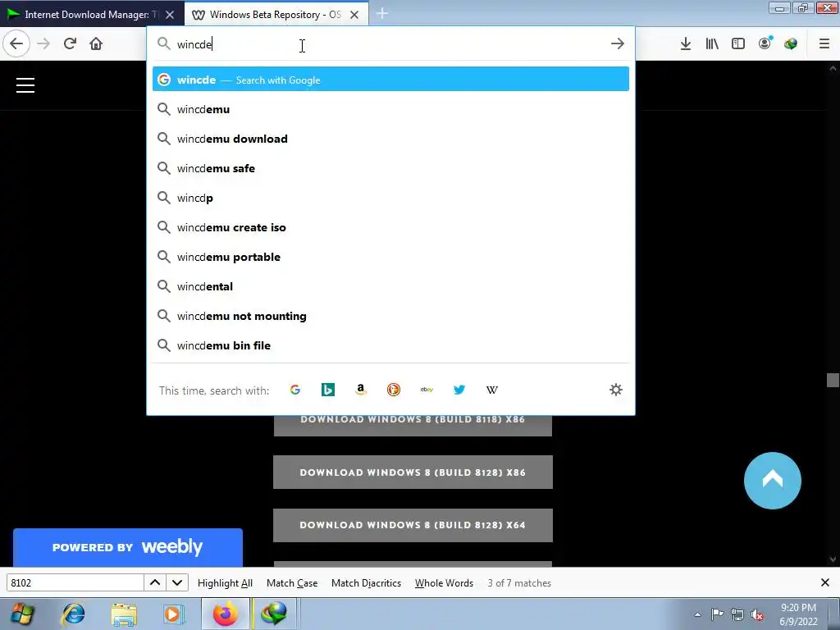Go back one page in Firefox
840x630 pixels.
[16, 43]
